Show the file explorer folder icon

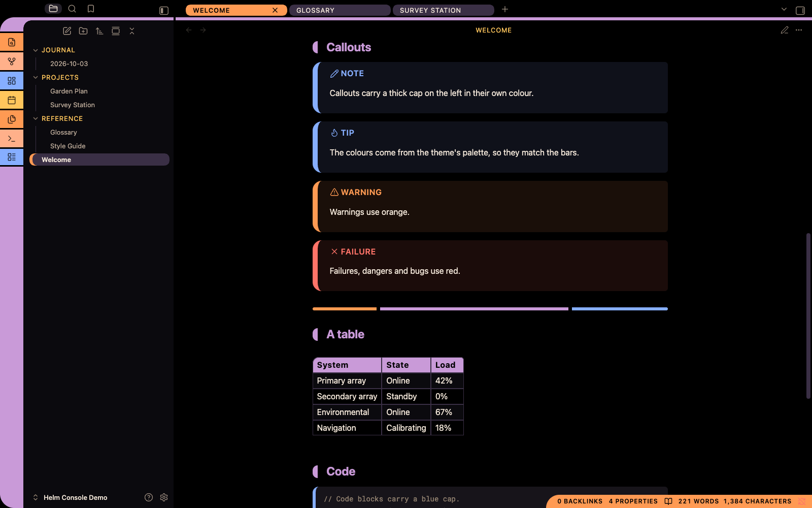click(x=53, y=9)
